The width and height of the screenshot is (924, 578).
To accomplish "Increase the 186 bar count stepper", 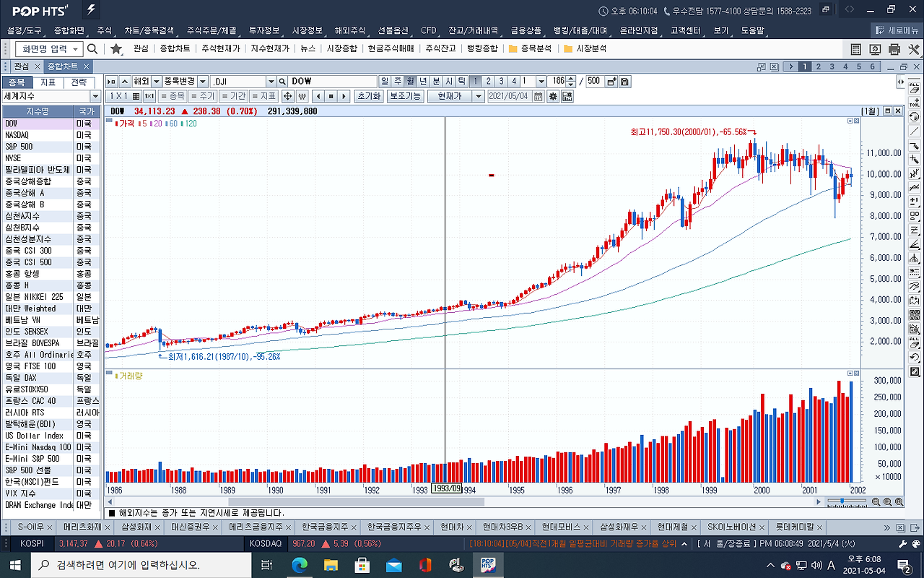I will (x=571, y=79).
